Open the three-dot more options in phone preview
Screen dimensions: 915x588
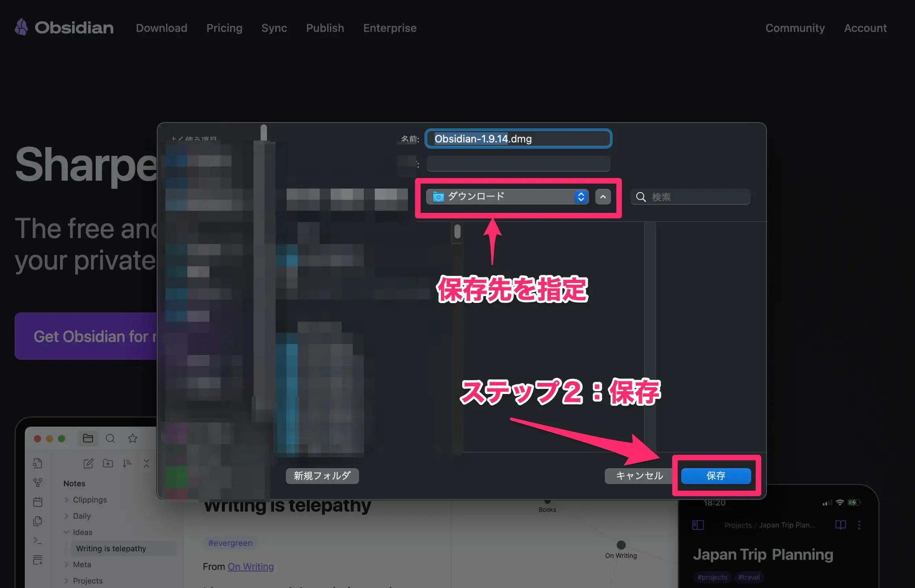point(859,525)
